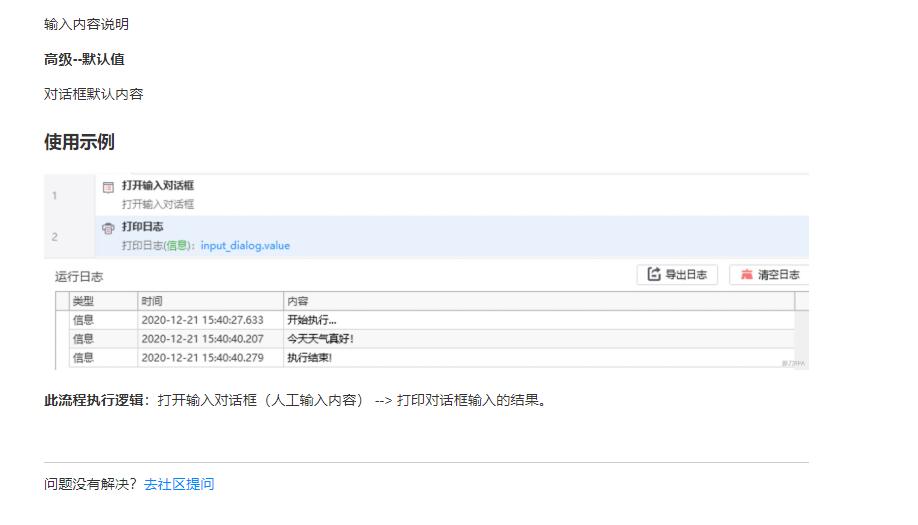This screenshot has width=918, height=525.
Task: Click the 类型 column header
Action: click(x=104, y=301)
